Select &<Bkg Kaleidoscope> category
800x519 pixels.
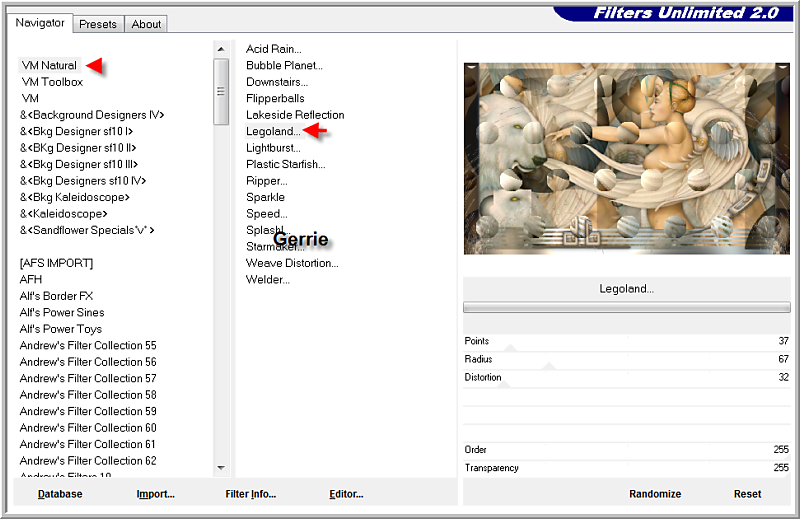click(x=74, y=197)
